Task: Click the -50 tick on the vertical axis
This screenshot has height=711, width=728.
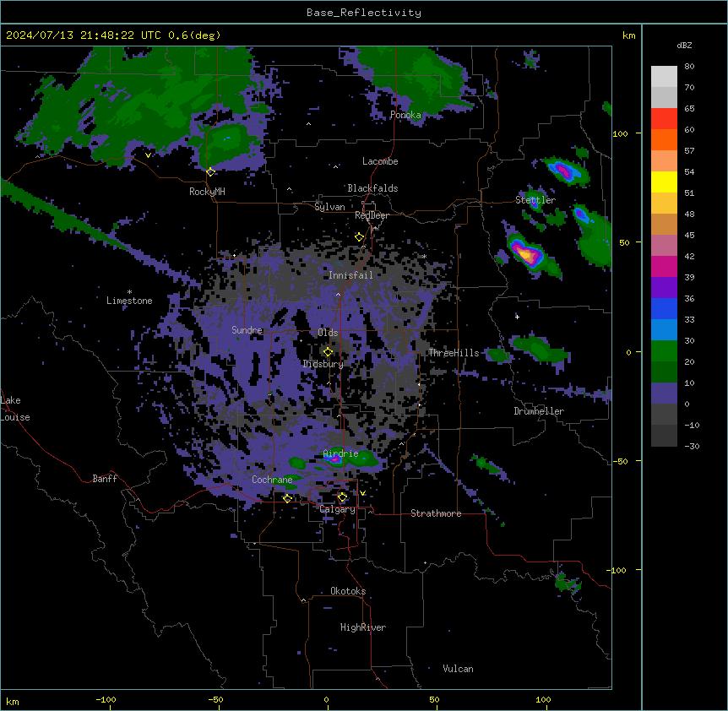Action: [x=620, y=461]
